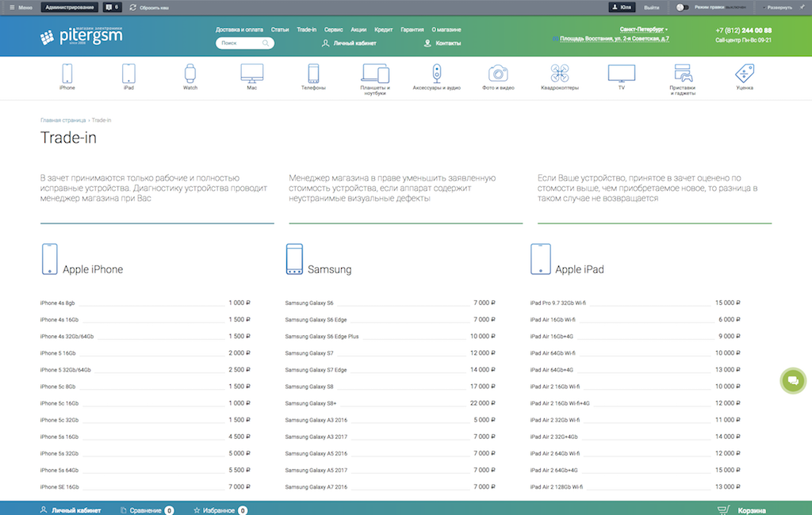Click the pin icon in admin bar
812x515 pixels.
tap(802, 7)
